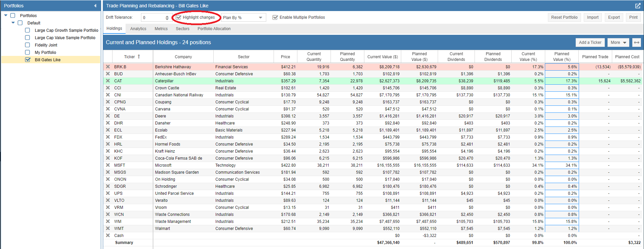
Task: Collapse the Portfolios tree root
Action: pos(6,15)
